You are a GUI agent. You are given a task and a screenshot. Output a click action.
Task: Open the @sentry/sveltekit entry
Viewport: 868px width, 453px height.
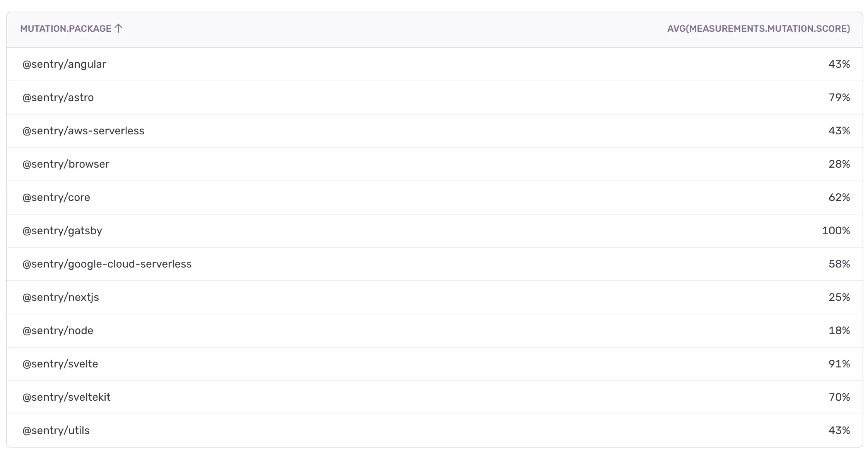pyautogui.click(x=67, y=397)
